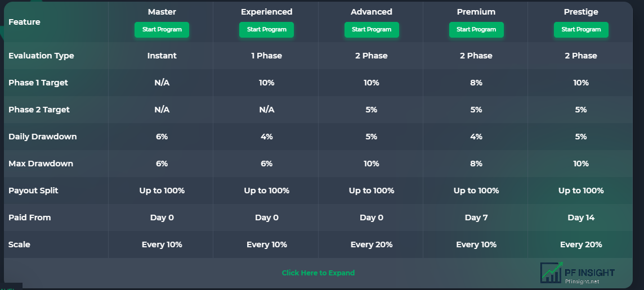Click Start Program under Master
644x290 pixels.
pyautogui.click(x=162, y=30)
